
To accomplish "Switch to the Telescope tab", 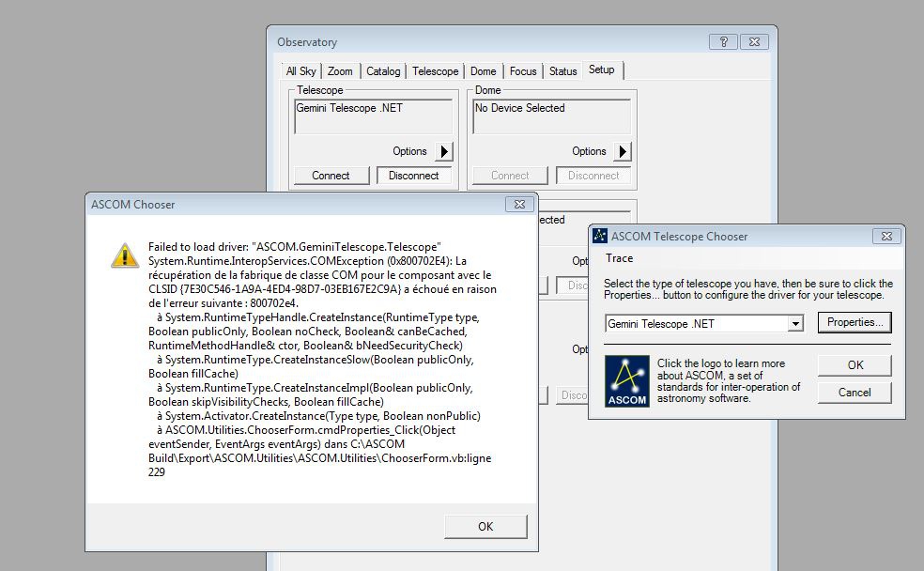I will coord(436,71).
